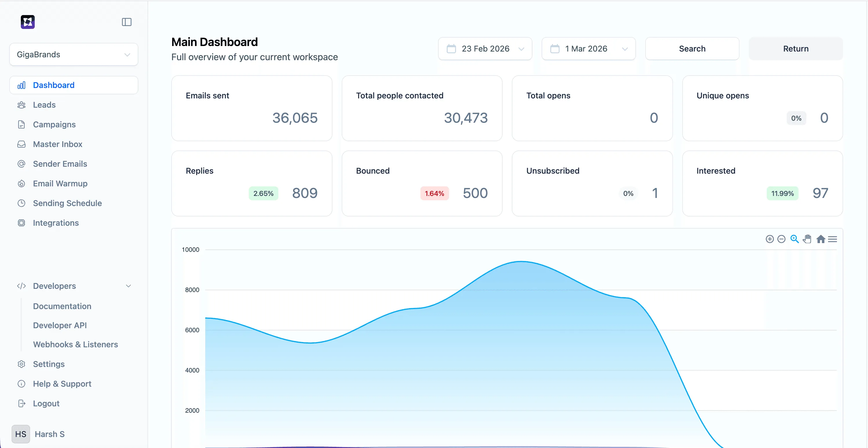Image resolution: width=868 pixels, height=448 pixels.
Task: Reset chart zoom with home icon
Action: (x=821, y=239)
